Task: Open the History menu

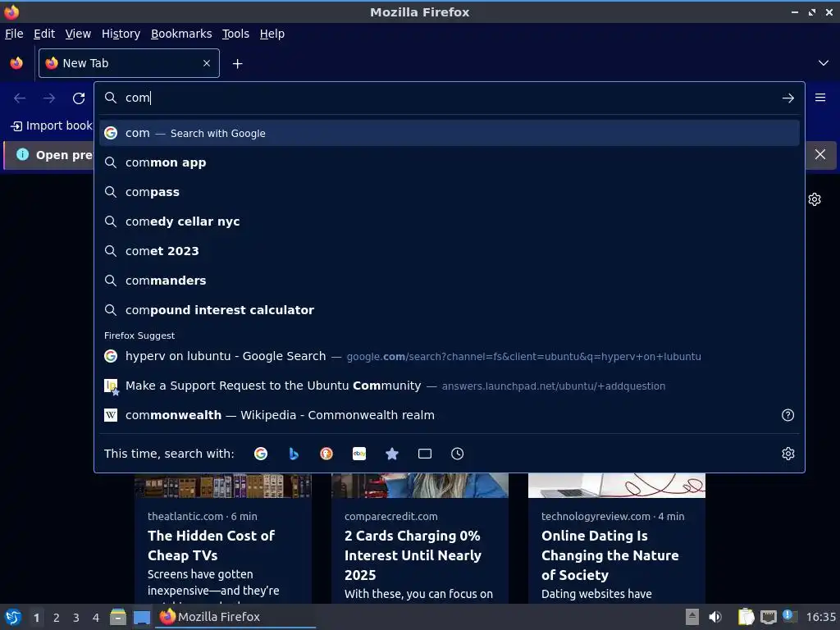Action: click(121, 34)
